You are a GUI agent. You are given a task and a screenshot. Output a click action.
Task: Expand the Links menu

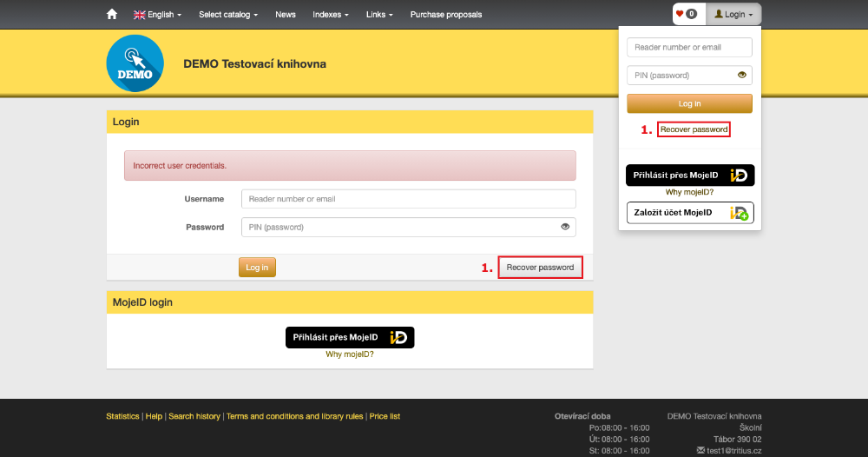[x=379, y=15]
